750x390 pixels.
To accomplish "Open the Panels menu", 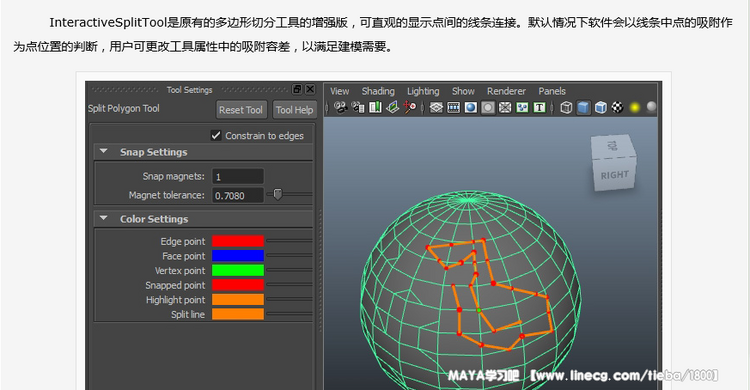I will (552, 91).
